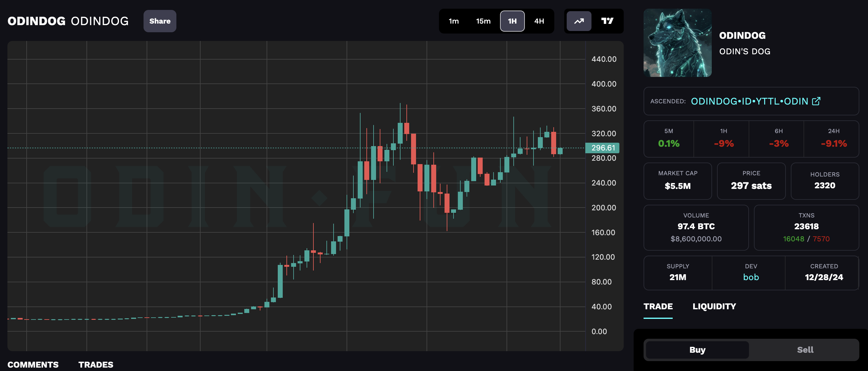Select the TRADE tab

pyautogui.click(x=658, y=306)
